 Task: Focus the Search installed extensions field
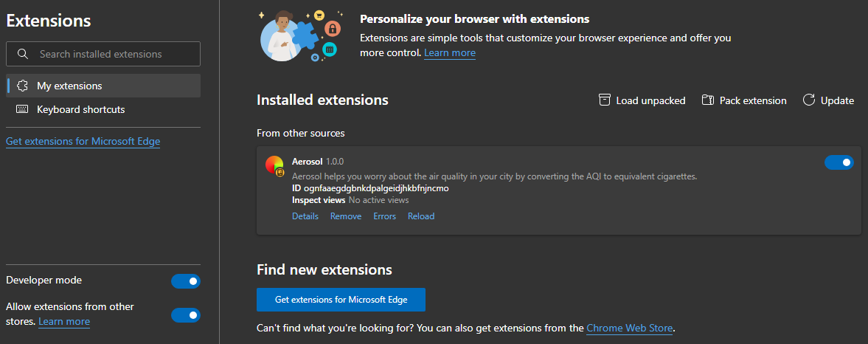pyautogui.click(x=103, y=54)
